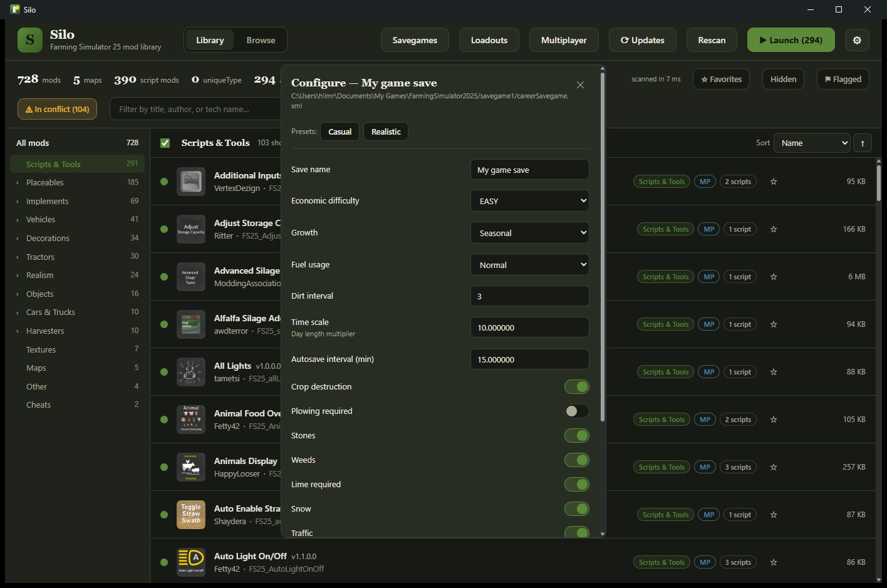Screen dimensions: 887x588
Task: Disable the Lime required switch
Action: pyautogui.click(x=576, y=485)
